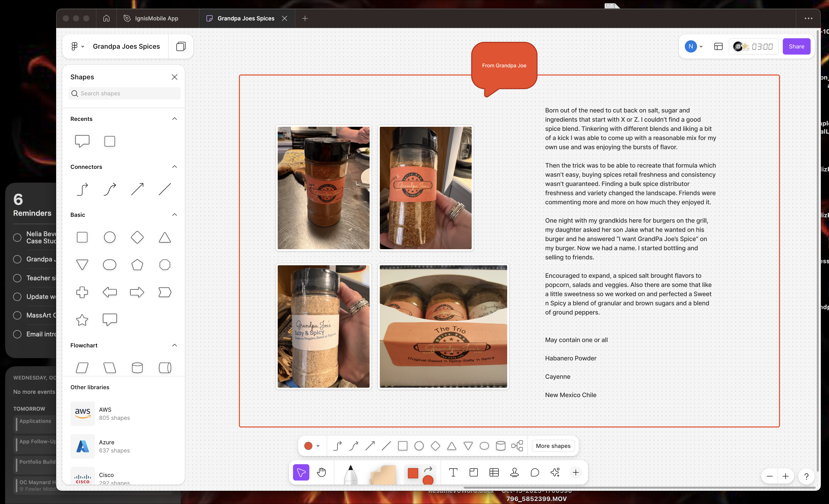The image size is (829, 504).
Task: Choose the parallelogram shape in Flowchart section
Action: pyautogui.click(x=82, y=368)
